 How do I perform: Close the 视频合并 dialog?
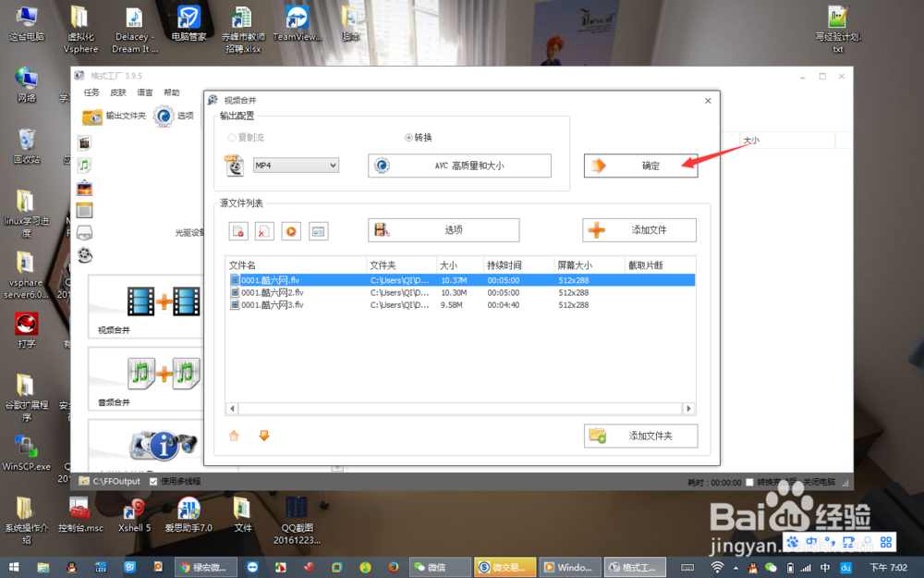708,101
